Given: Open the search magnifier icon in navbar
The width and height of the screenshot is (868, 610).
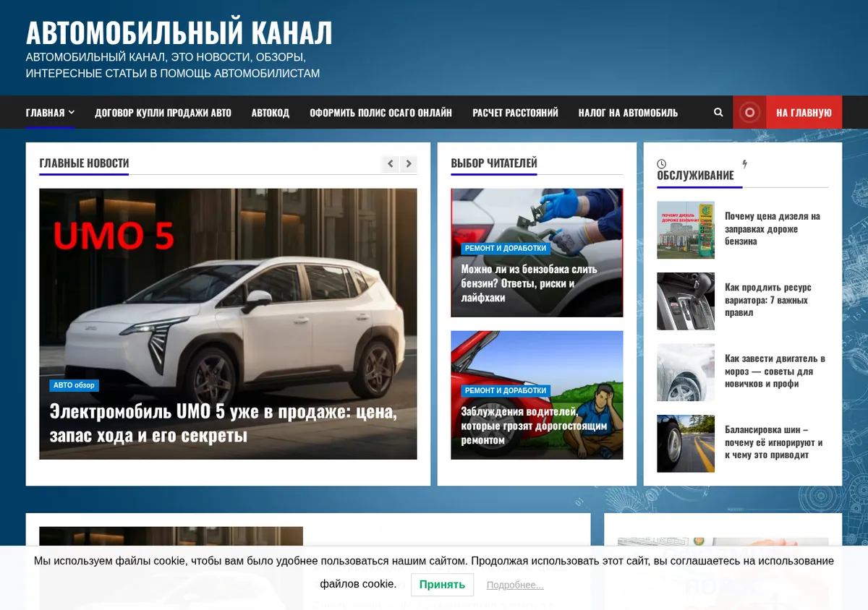Looking at the screenshot, I should pyautogui.click(x=718, y=113).
